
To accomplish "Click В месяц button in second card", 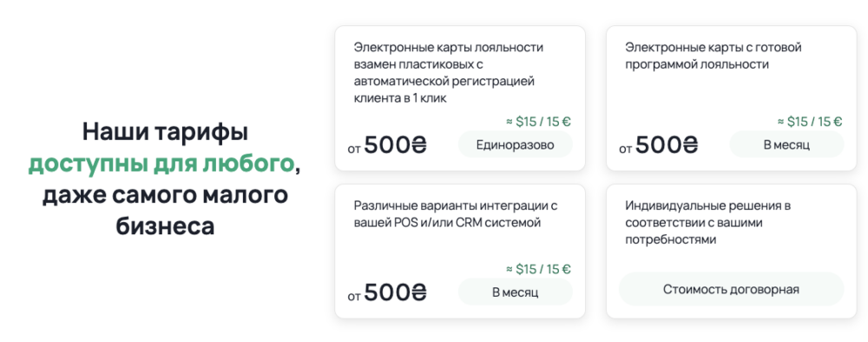I will coord(786,145).
